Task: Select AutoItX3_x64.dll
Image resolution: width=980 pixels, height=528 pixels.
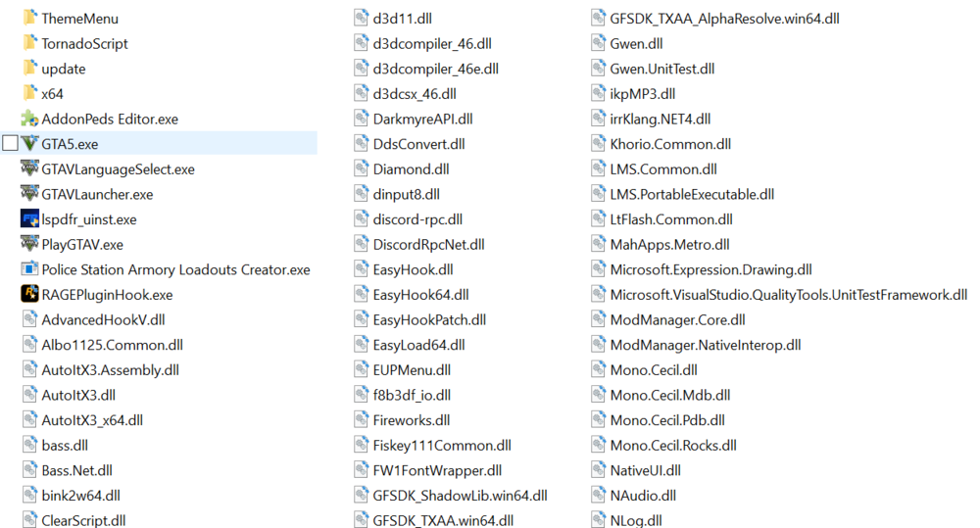Action: (x=92, y=420)
